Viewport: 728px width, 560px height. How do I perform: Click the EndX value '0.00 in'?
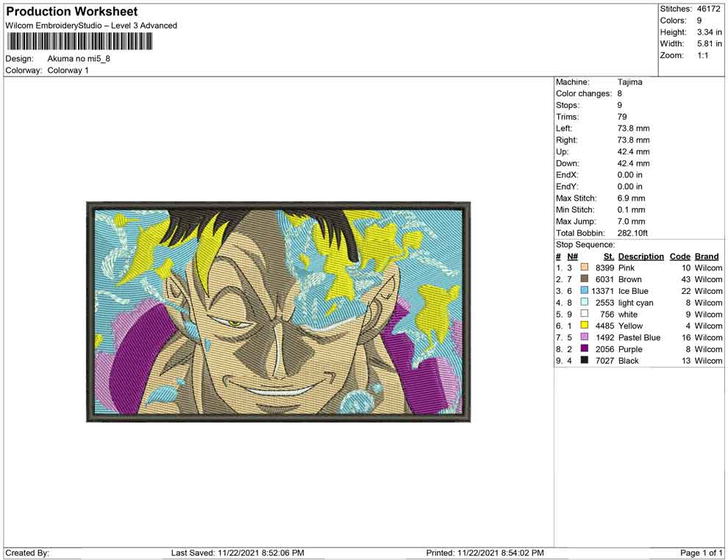click(x=629, y=175)
